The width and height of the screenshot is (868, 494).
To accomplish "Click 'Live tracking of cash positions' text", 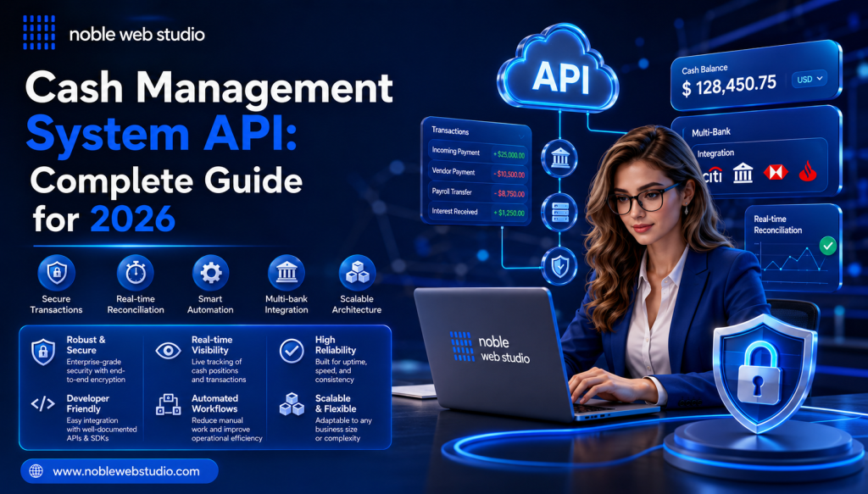I will coord(219,370).
